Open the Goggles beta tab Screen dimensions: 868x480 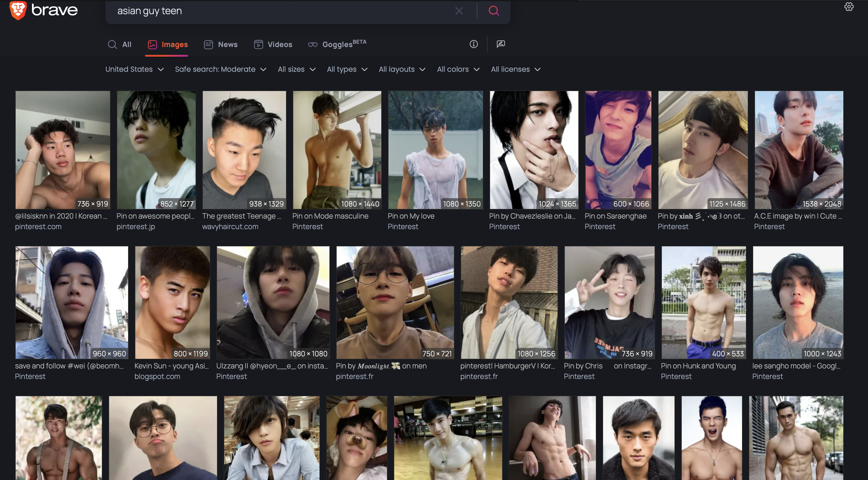click(337, 44)
